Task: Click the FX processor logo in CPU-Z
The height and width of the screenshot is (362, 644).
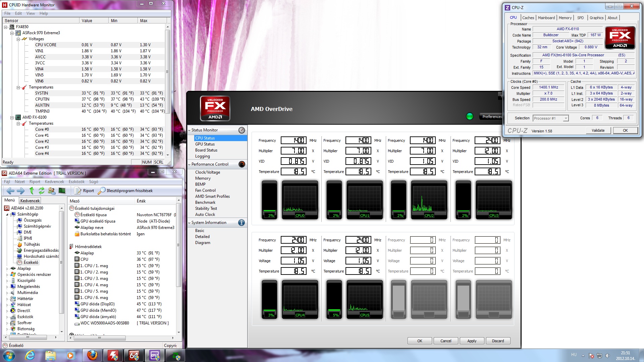Action: pyautogui.click(x=620, y=38)
